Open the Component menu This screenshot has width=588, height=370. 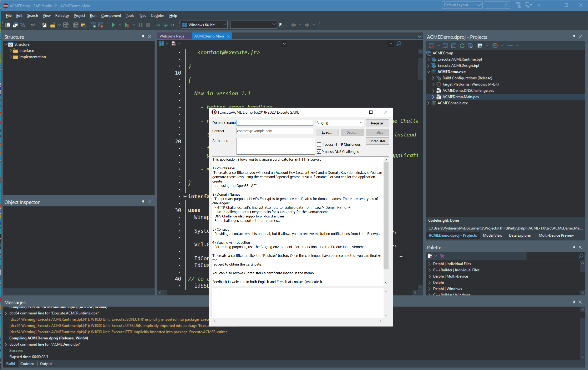pos(111,15)
